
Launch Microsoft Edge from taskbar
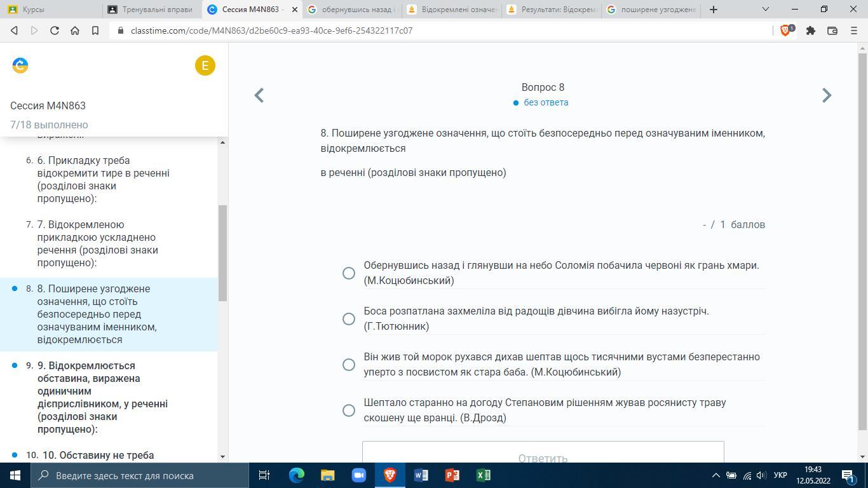pos(297,475)
